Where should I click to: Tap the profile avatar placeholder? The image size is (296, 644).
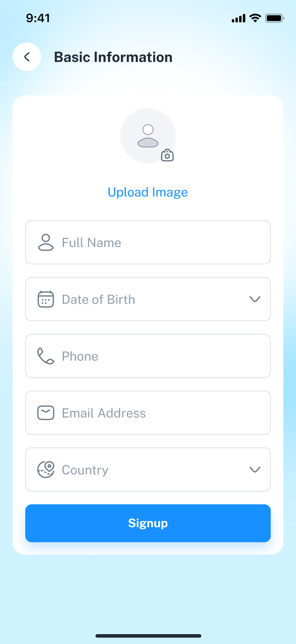coord(148,135)
